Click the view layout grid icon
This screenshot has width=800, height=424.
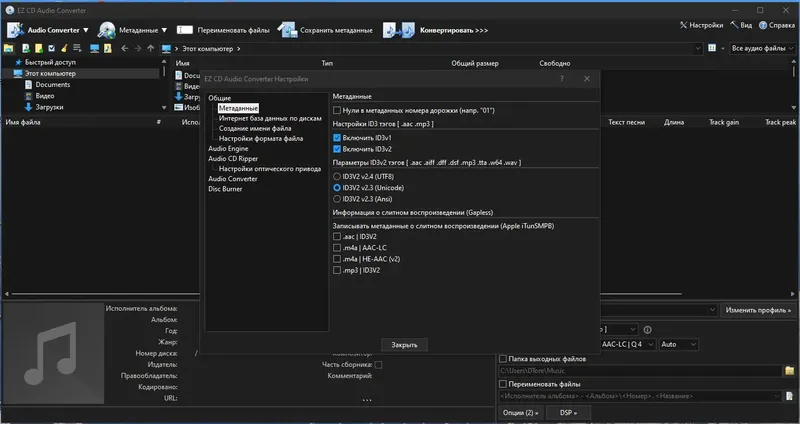pyautogui.click(x=712, y=48)
